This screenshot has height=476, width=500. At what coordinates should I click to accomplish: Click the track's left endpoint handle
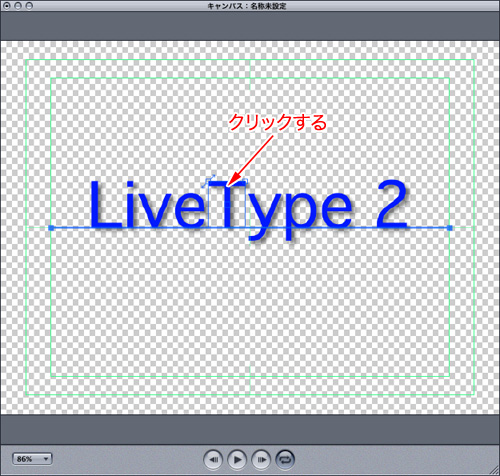point(51,228)
